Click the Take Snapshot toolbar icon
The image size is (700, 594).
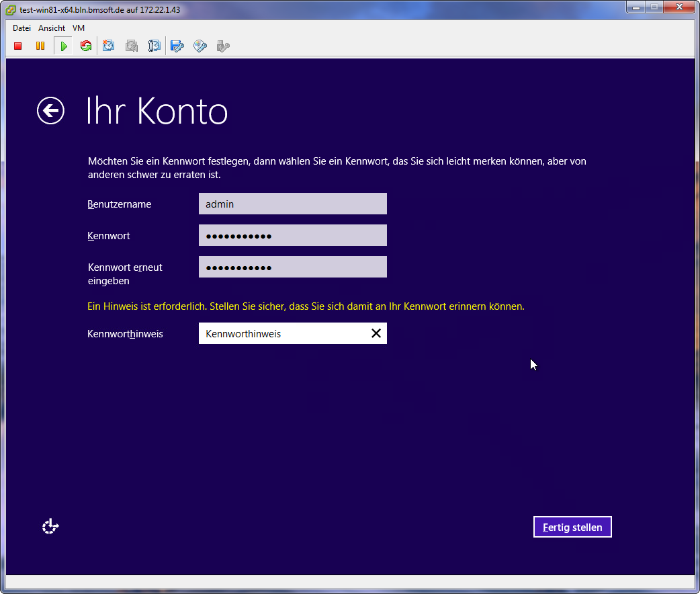point(108,46)
